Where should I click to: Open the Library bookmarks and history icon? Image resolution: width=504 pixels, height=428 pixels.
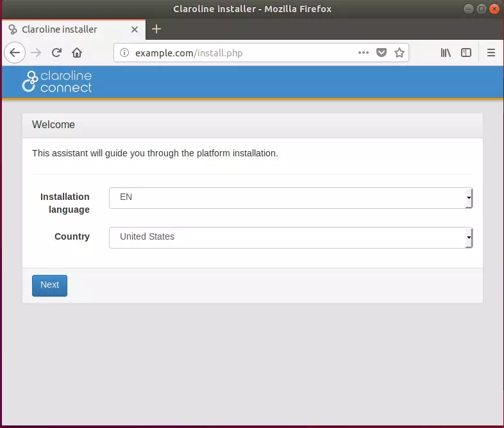[446, 53]
